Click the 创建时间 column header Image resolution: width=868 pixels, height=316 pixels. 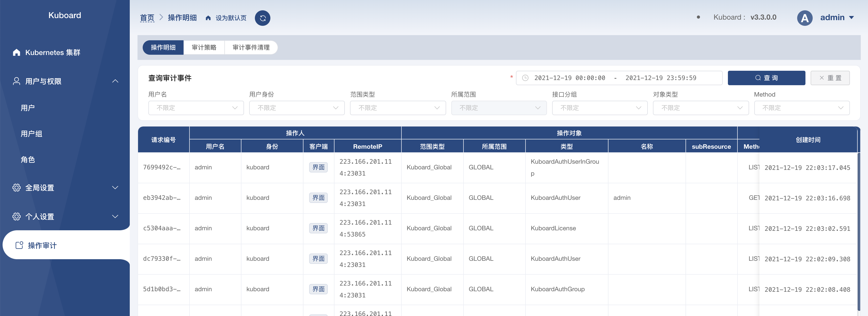point(808,140)
